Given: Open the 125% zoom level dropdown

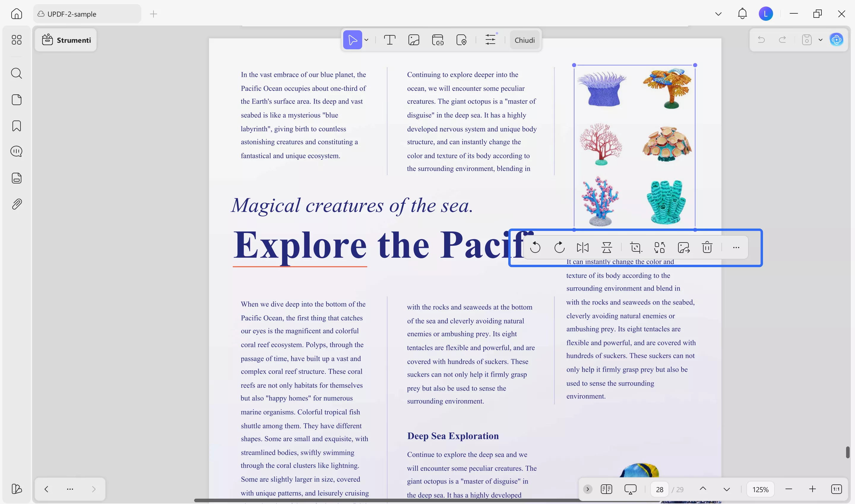Looking at the screenshot, I should click(760, 489).
